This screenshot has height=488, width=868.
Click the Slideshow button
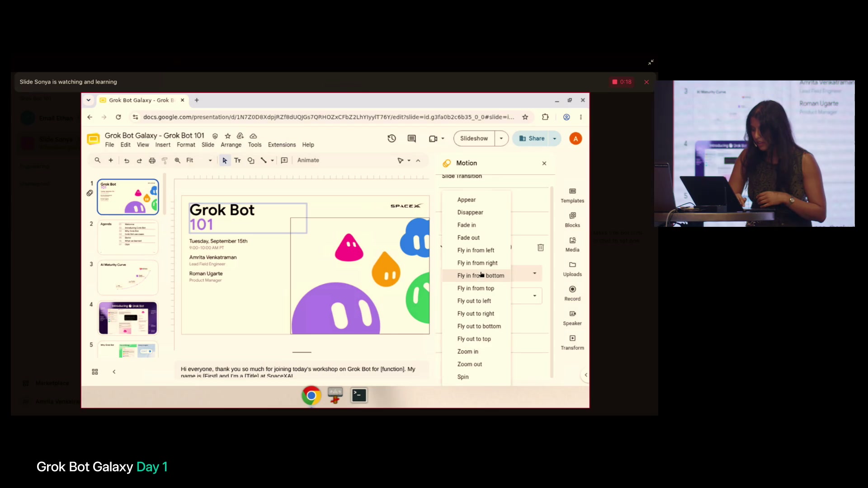click(x=474, y=139)
